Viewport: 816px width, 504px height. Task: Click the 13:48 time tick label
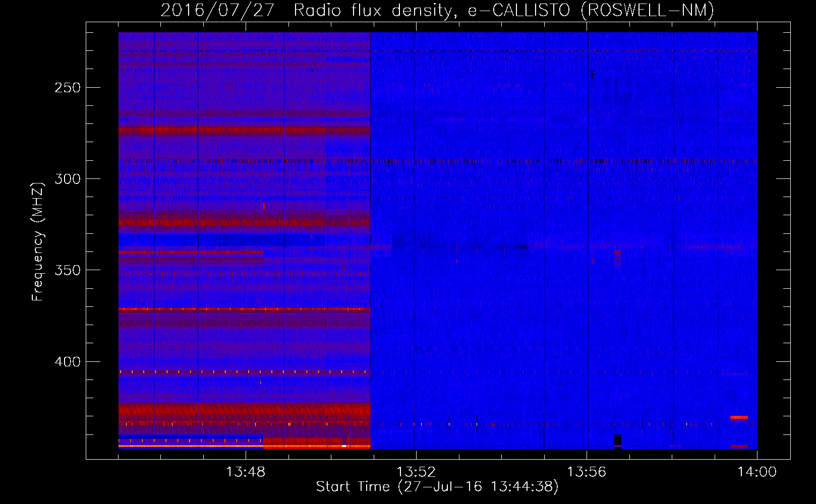(x=246, y=472)
